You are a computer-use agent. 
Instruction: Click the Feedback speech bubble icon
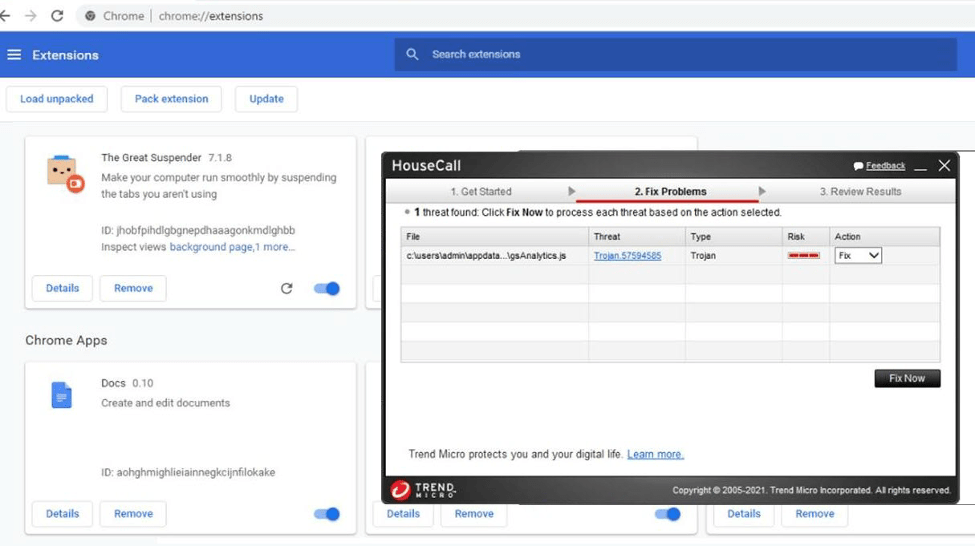coord(858,166)
